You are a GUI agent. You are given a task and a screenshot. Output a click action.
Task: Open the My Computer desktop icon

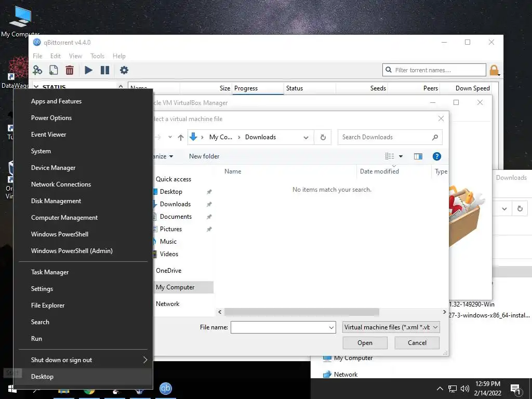[x=20, y=20]
